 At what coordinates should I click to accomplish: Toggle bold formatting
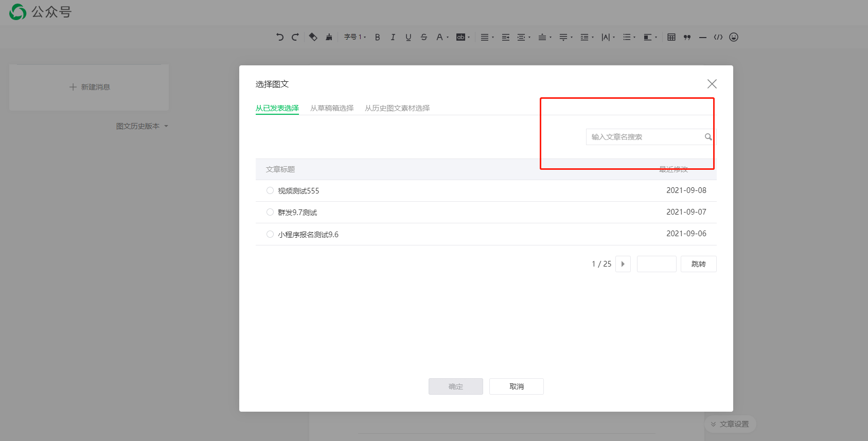[x=378, y=37]
